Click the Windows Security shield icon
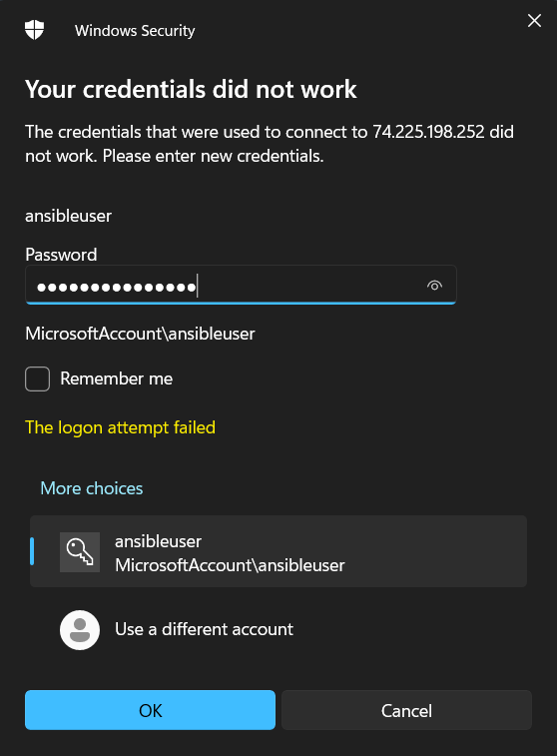 [x=34, y=30]
